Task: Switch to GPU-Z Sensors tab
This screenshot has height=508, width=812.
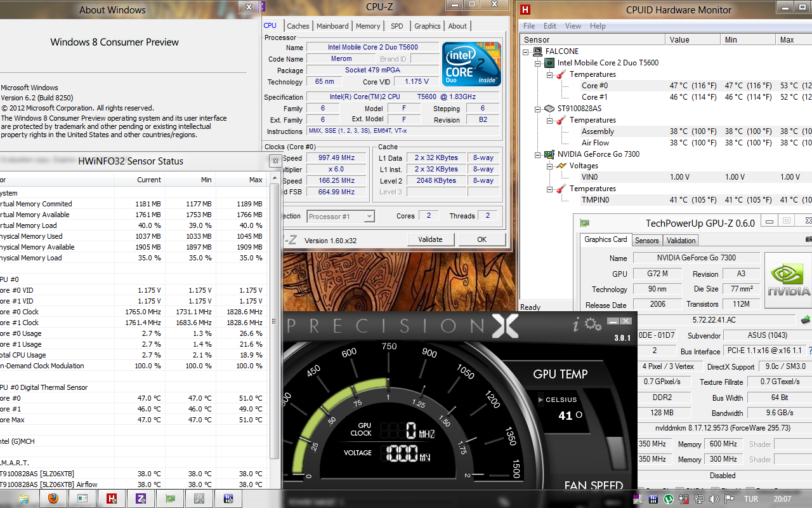Action: coord(646,241)
